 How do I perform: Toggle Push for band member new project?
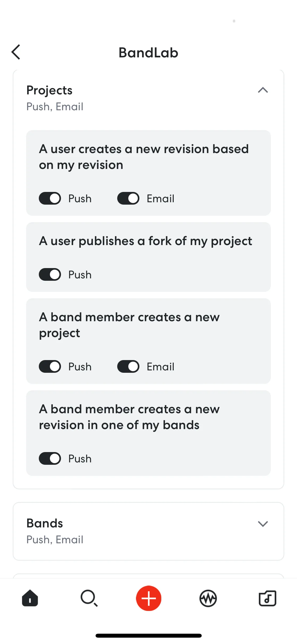click(x=50, y=366)
